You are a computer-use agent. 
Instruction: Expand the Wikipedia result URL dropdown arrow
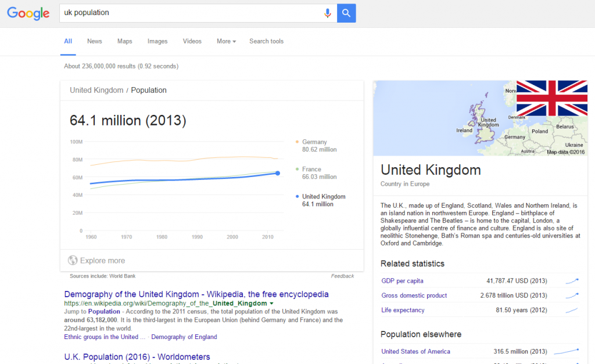click(x=272, y=303)
